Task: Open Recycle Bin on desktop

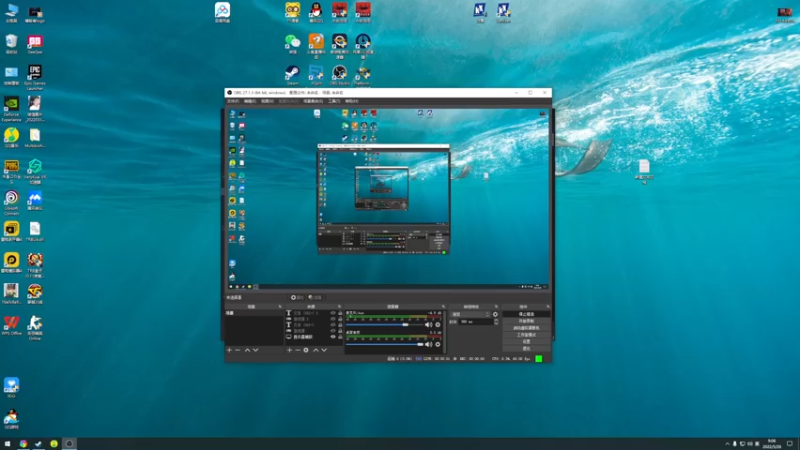Action: 11,44
